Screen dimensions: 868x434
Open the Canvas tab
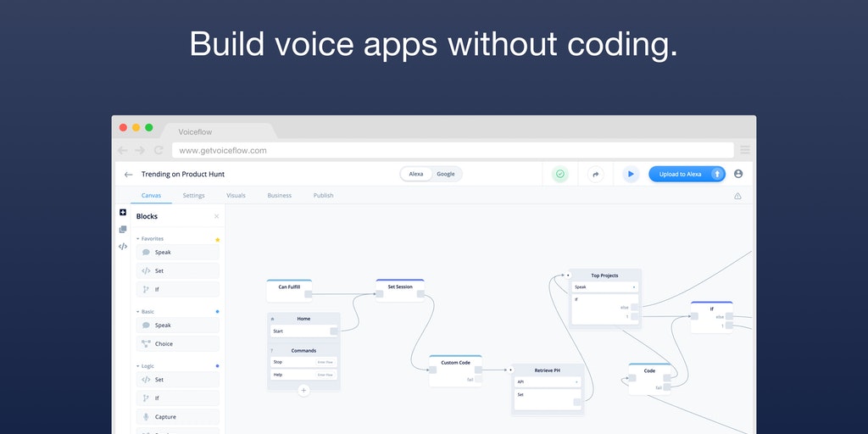click(151, 196)
